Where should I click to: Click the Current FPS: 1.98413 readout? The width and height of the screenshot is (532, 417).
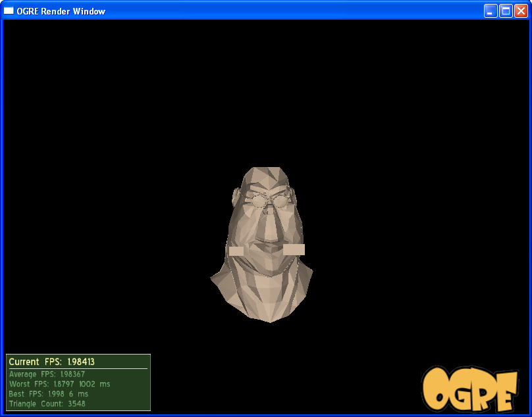[51, 362]
